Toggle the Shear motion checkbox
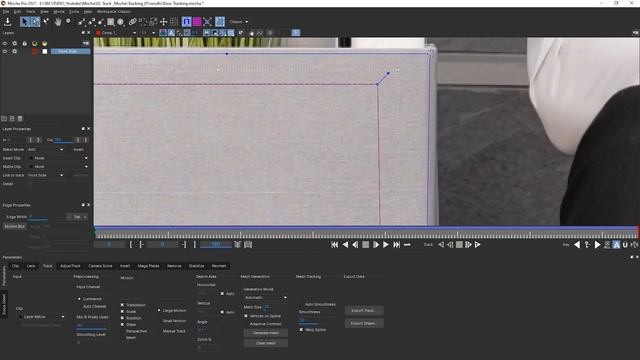Screen dimensions: 640x360 [x=122, y=324]
